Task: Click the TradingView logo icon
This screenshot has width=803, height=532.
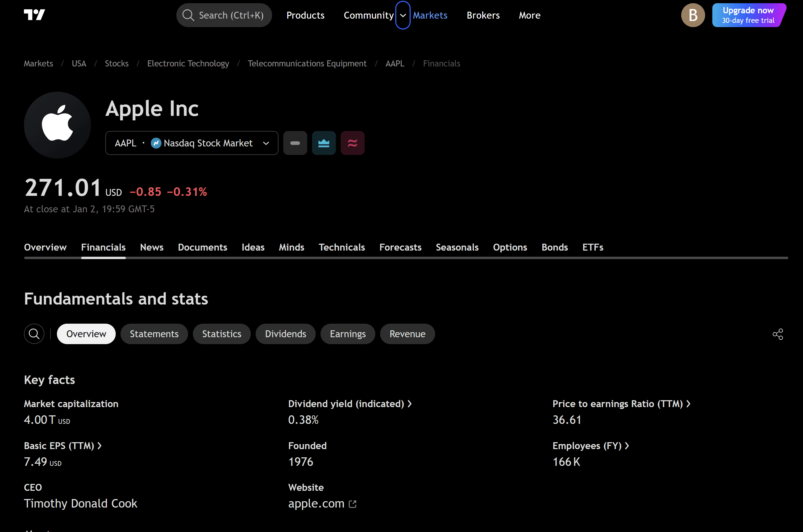Action: coord(34,15)
